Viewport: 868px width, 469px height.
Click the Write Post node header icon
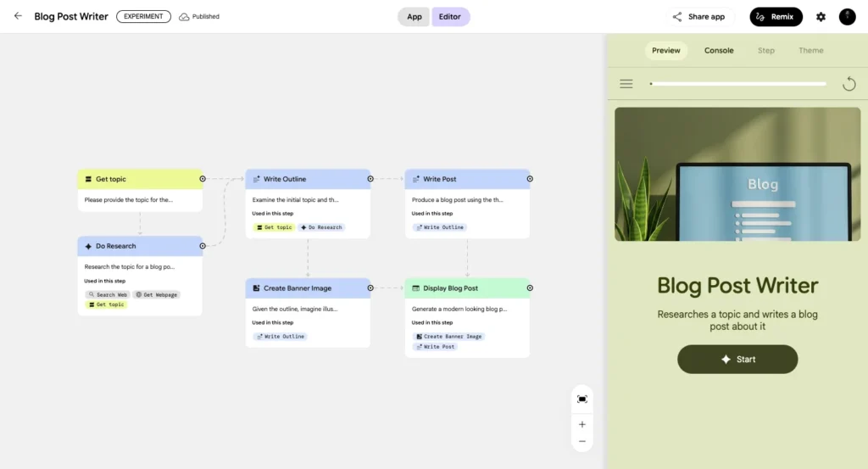click(415, 180)
